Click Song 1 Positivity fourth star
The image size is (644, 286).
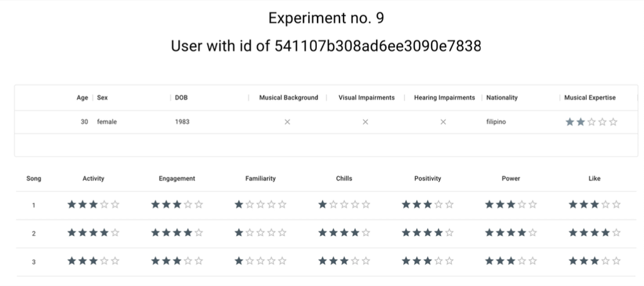point(439,204)
